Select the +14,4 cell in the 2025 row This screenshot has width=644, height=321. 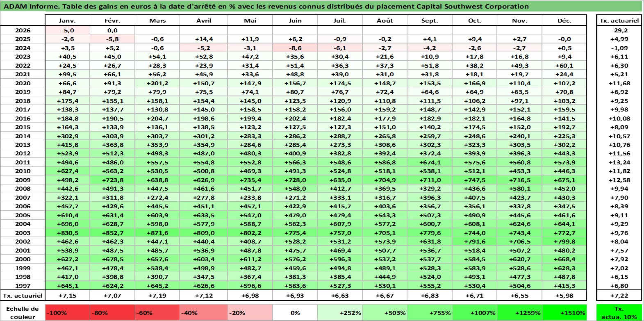203,39
